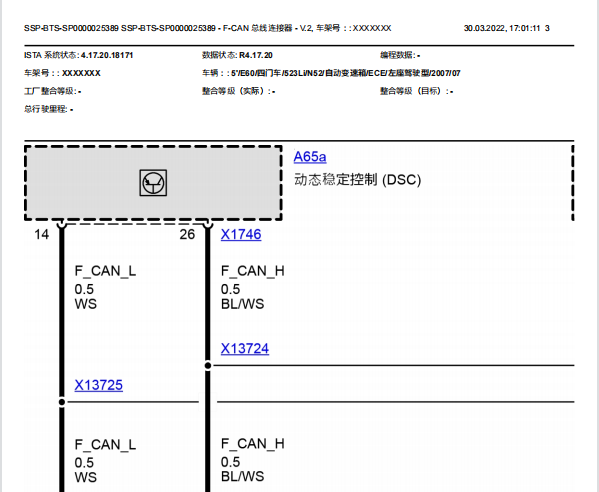Click the 总行驶里程 mileage label

pos(46,109)
